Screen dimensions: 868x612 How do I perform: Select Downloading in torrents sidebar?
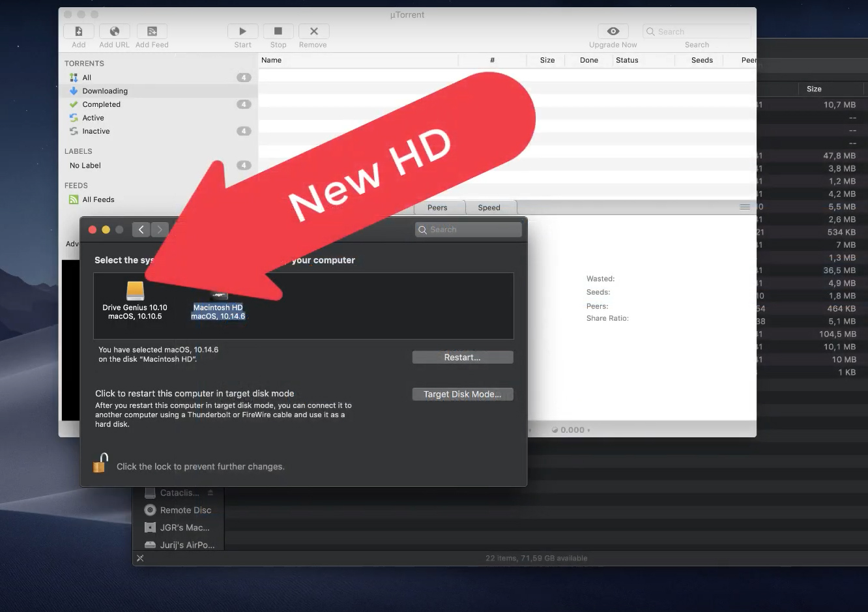pyautogui.click(x=105, y=91)
